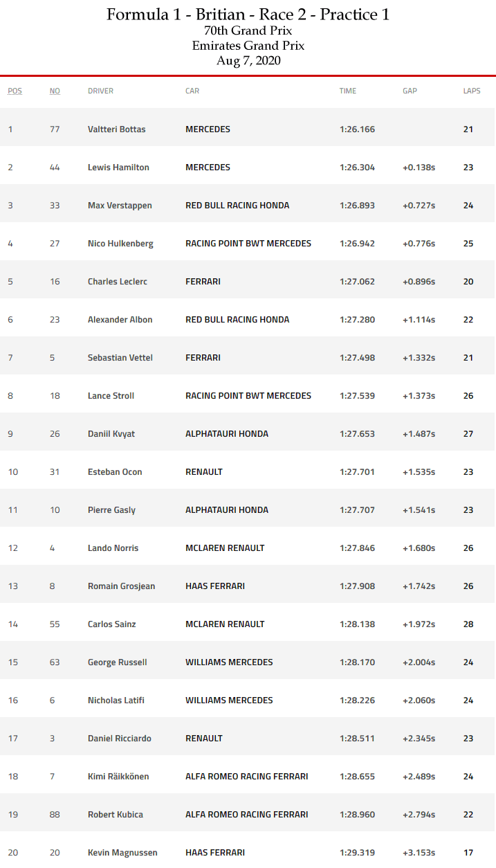Click Kimi Räikkönen's name

[x=118, y=777]
